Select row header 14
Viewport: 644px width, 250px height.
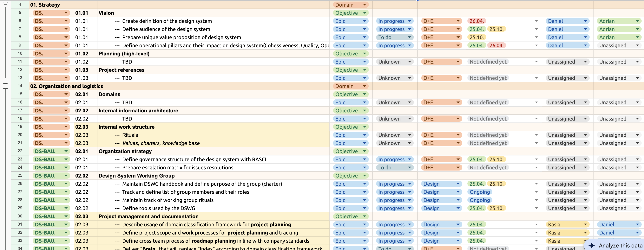[x=20, y=86]
